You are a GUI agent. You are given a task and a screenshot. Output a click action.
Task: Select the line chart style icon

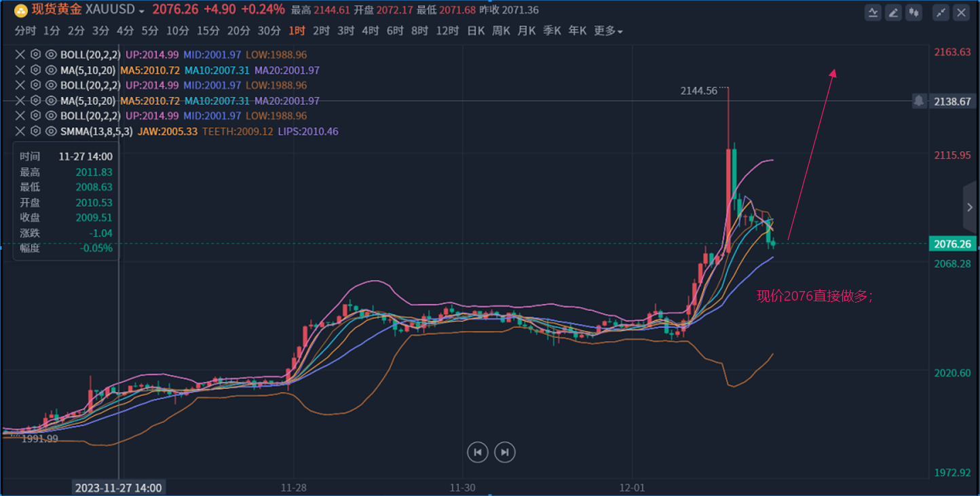coord(873,12)
